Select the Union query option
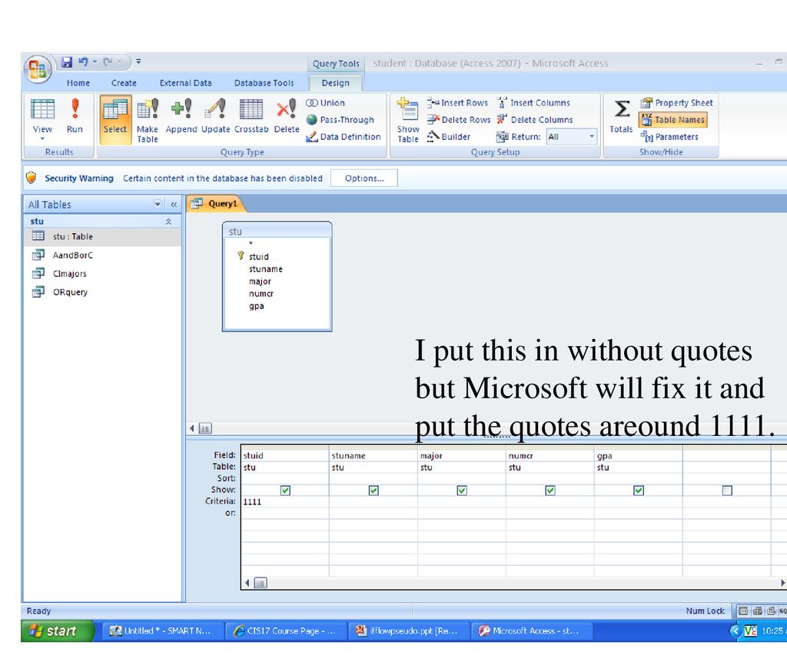787x672 pixels. pos(326,103)
